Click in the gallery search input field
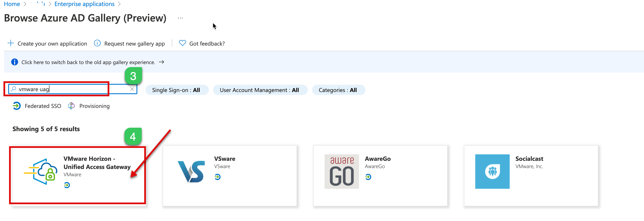This screenshot has height=221, width=644. (70, 89)
